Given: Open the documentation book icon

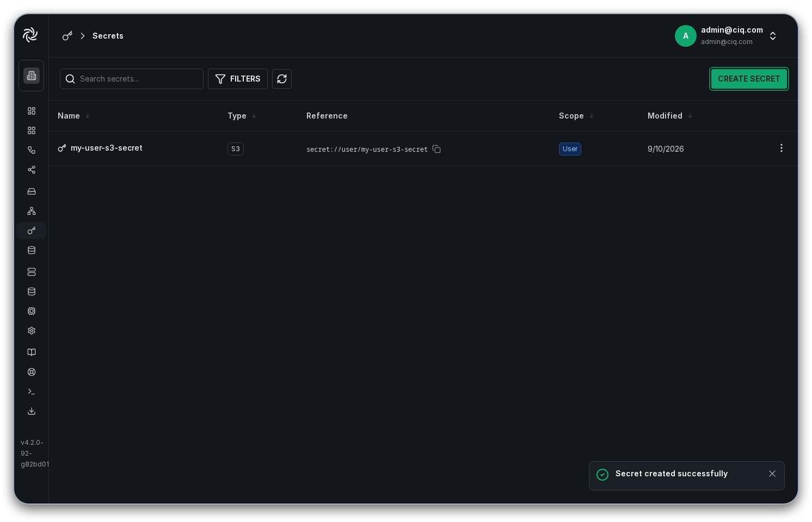Looking at the screenshot, I should point(32,352).
